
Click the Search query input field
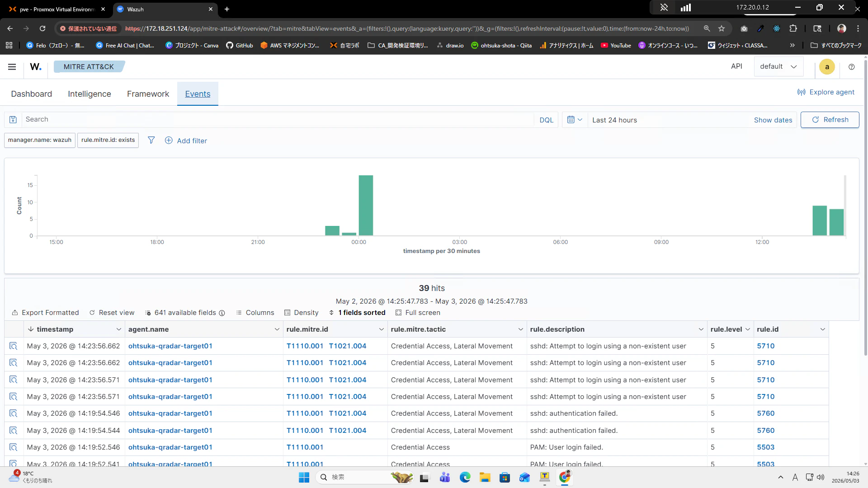pyautogui.click(x=278, y=120)
